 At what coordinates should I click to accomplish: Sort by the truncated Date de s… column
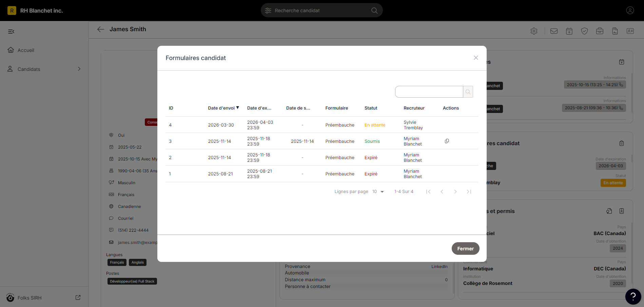pos(298,108)
